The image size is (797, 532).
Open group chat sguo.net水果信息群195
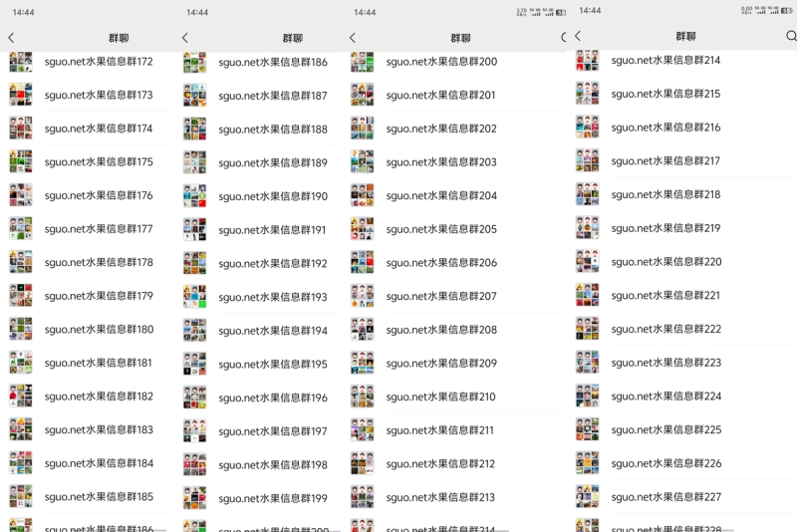coord(261,364)
